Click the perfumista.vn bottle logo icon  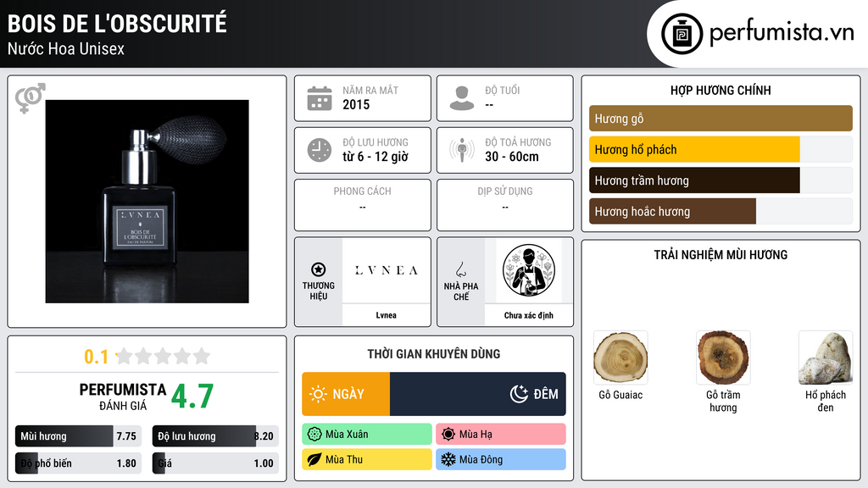pyautogui.click(x=682, y=34)
